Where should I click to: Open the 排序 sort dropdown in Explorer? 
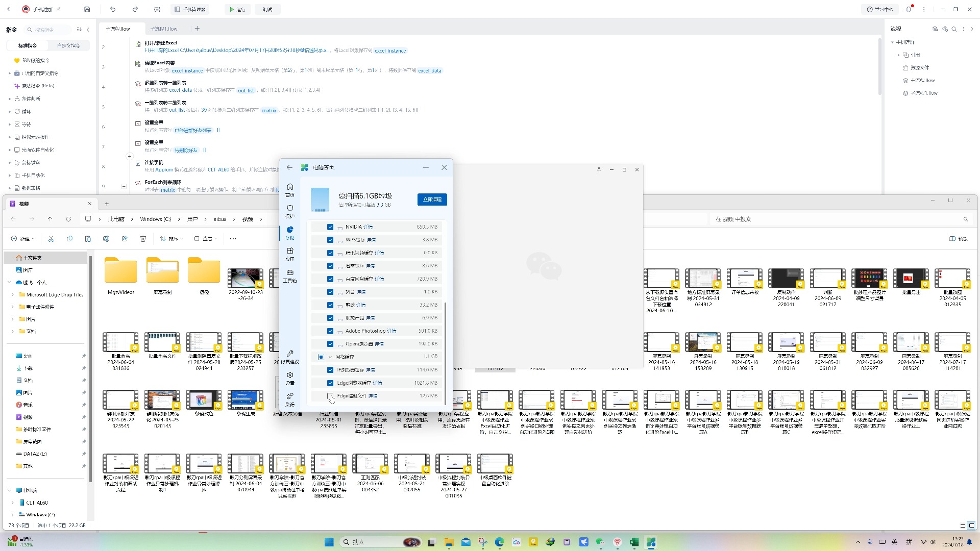pyautogui.click(x=170, y=239)
